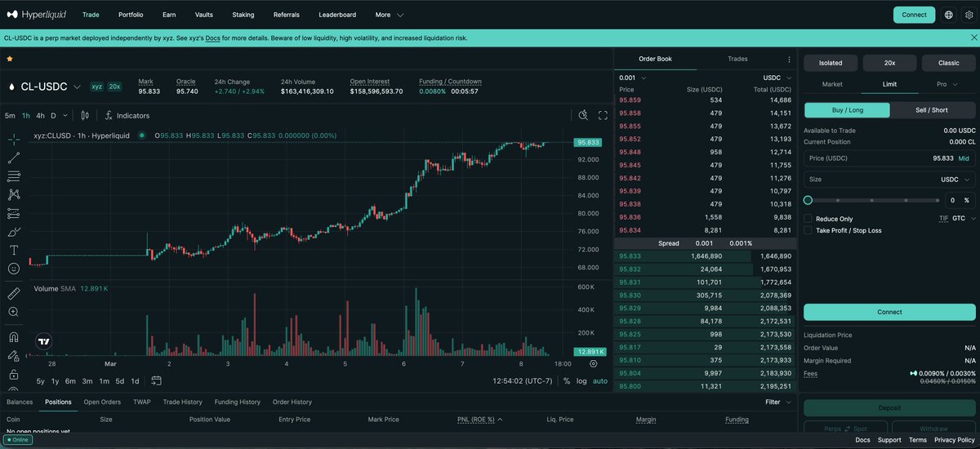Image resolution: width=980 pixels, height=449 pixels.
Task: Click the 20x leverage button
Action: click(889, 62)
